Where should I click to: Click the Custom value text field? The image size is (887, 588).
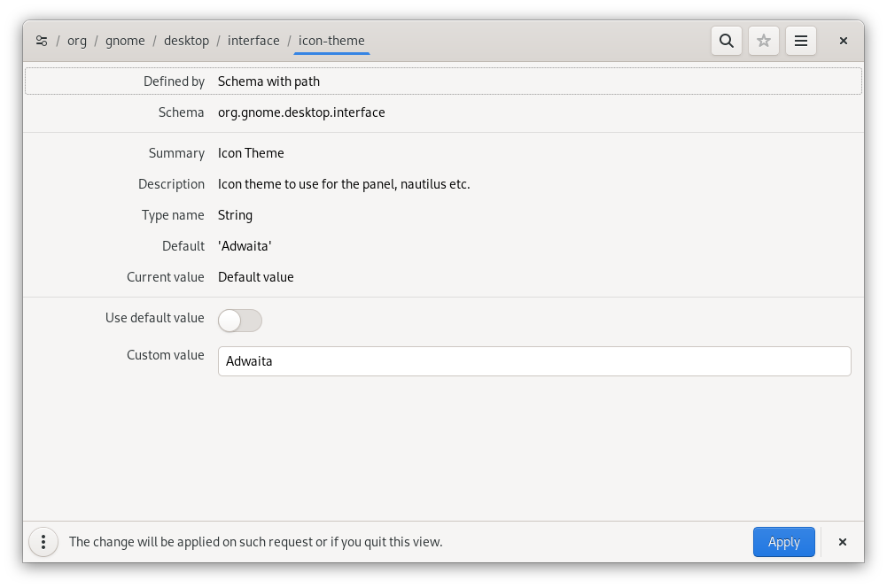533,361
